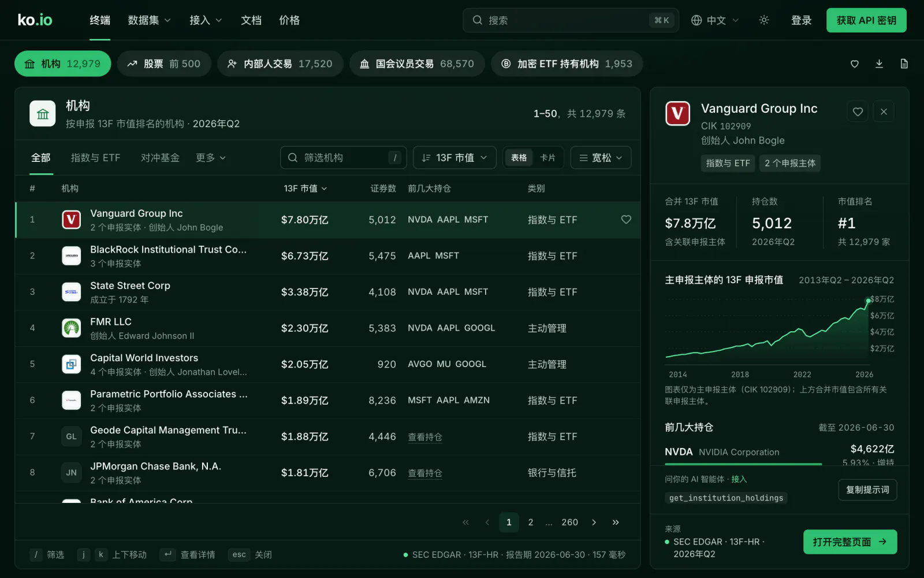Expand the 宽松 density dropdown
924x578 pixels.
601,158
